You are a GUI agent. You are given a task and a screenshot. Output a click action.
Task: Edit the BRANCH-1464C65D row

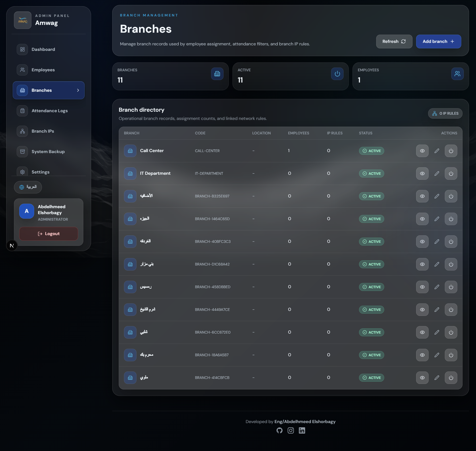(437, 219)
